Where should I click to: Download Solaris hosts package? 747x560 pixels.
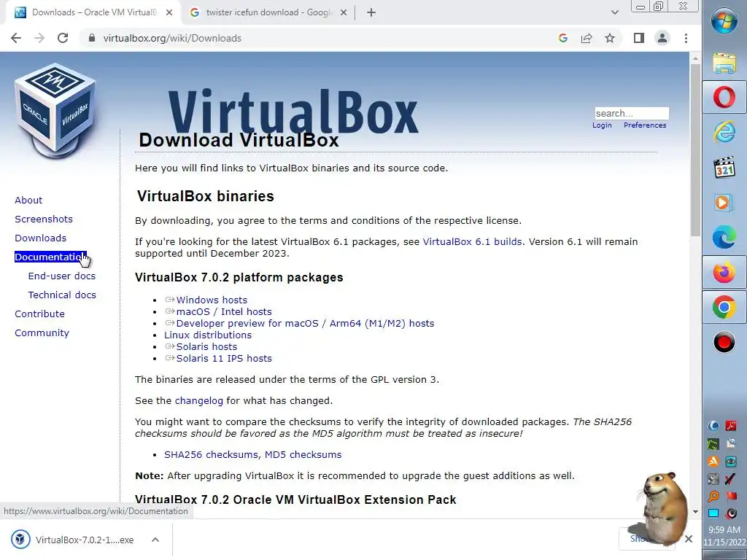(206, 346)
